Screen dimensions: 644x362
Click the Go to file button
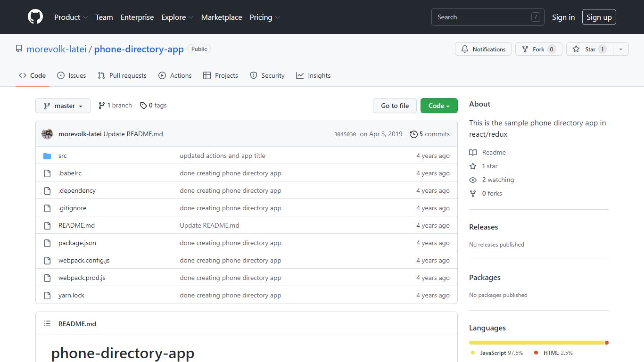(x=395, y=106)
